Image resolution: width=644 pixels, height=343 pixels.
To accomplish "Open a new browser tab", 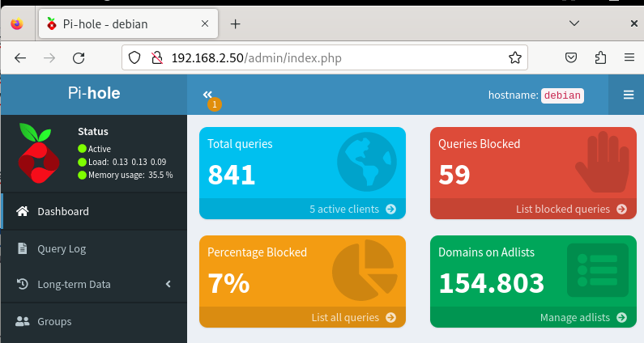I will 236,23.
